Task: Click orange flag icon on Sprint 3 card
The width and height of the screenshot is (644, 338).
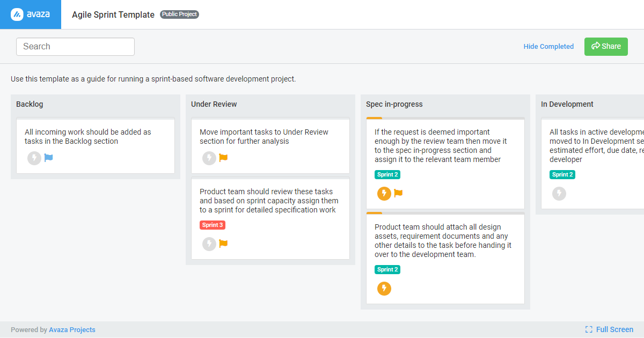Action: tap(224, 244)
